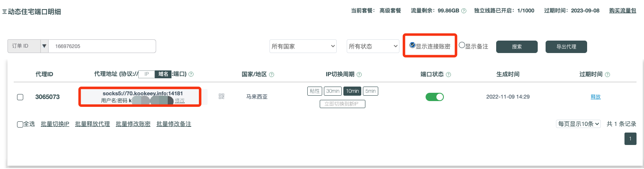Click 批量切换IP link
644x169 pixels.
coord(55,124)
